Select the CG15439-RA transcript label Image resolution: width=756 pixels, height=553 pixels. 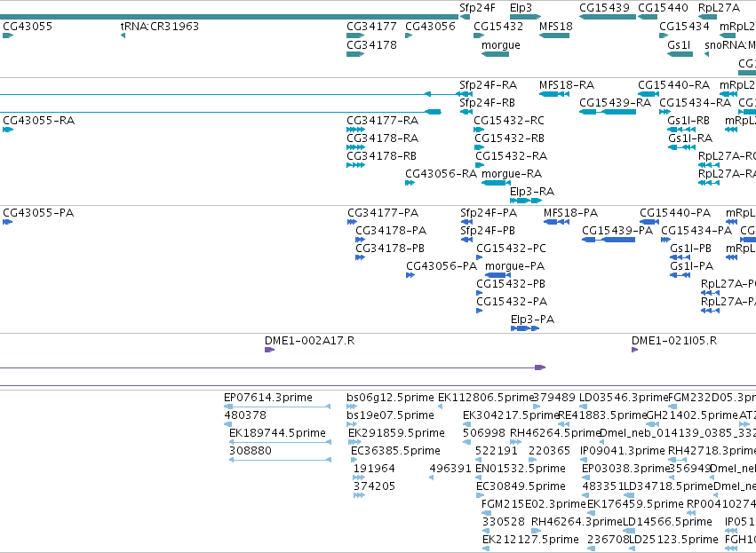tap(615, 103)
